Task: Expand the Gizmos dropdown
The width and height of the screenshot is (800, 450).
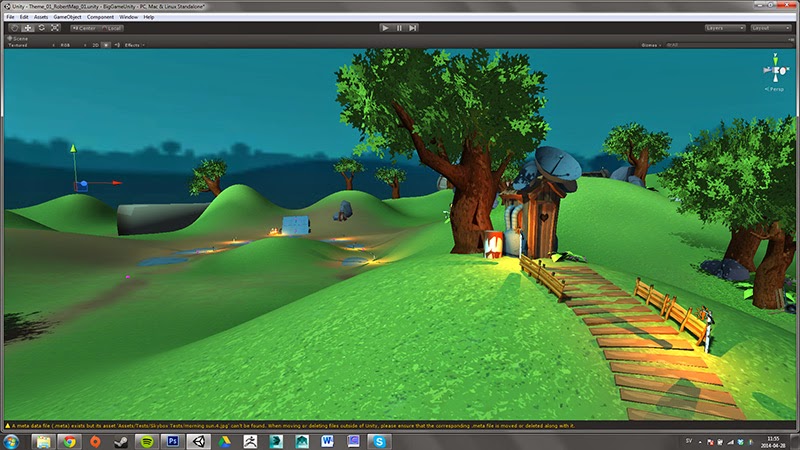Action: tap(651, 45)
